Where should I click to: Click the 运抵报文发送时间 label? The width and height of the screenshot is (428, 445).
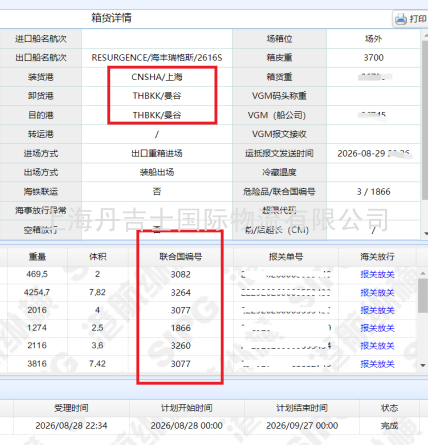click(x=279, y=153)
